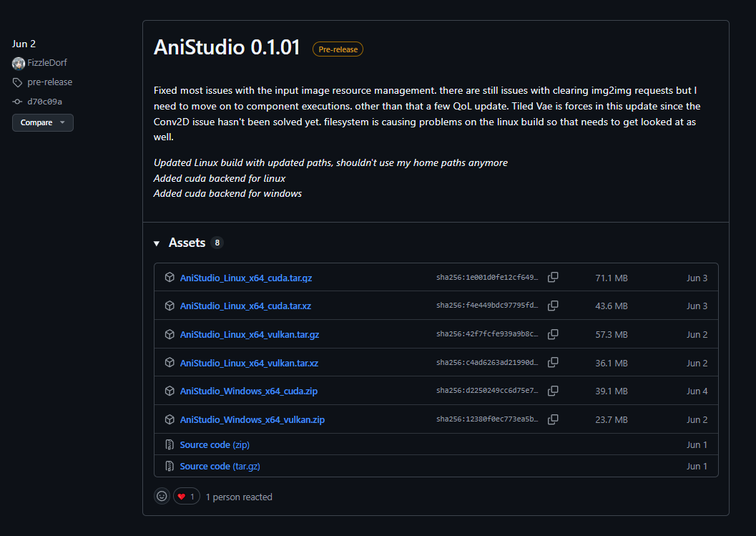Click the Jun 4 date of Windows cuda zip
Viewport: 756px width, 536px height.
coord(697,391)
